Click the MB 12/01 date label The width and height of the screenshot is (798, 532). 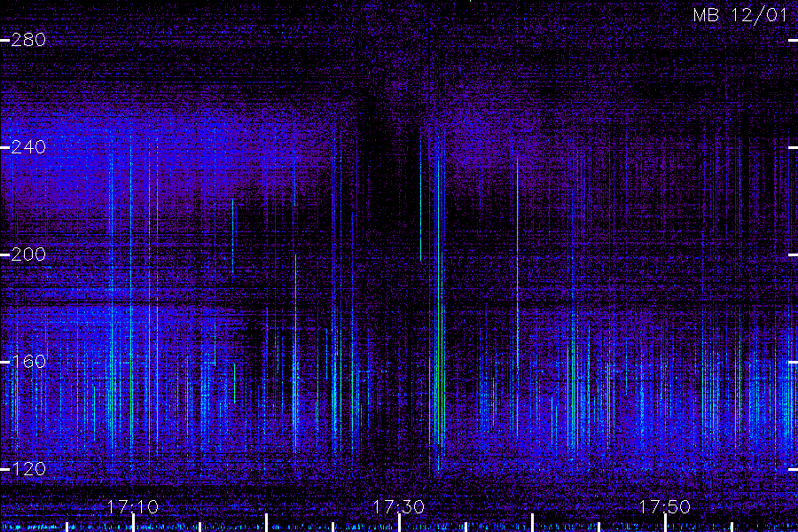(x=740, y=15)
